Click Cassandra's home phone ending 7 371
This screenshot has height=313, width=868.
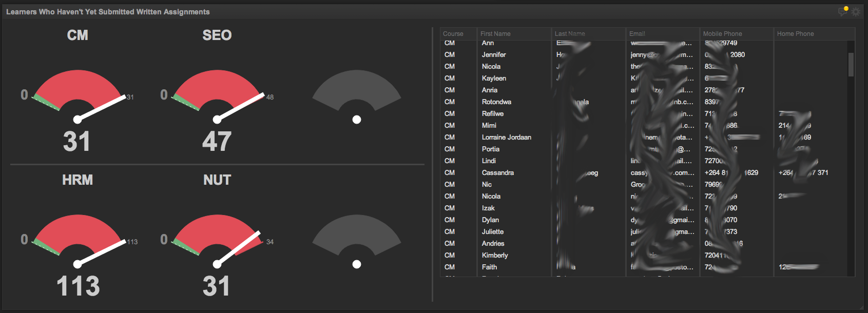(803, 172)
